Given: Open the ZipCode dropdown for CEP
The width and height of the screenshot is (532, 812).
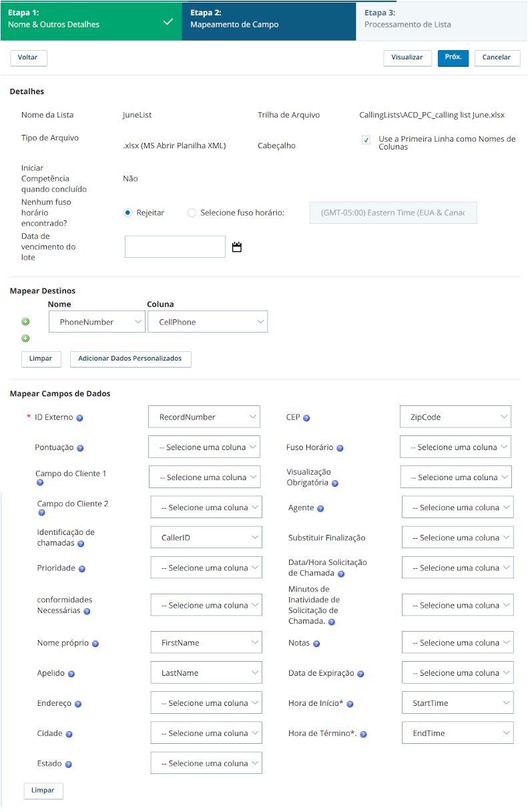Looking at the screenshot, I should click(x=455, y=417).
